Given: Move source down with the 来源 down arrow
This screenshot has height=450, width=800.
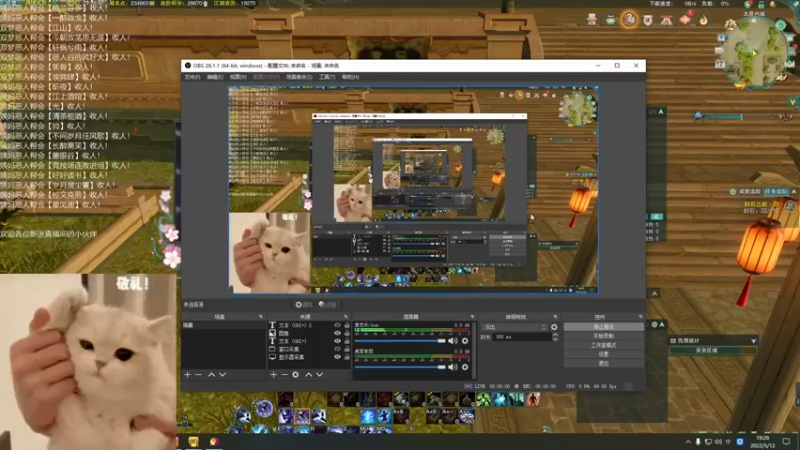Looking at the screenshot, I should point(319,374).
